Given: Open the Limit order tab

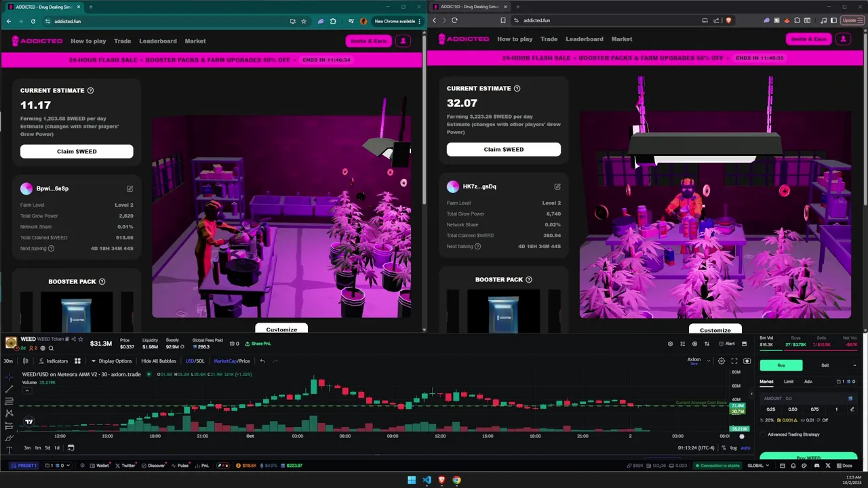Looking at the screenshot, I should click(789, 382).
